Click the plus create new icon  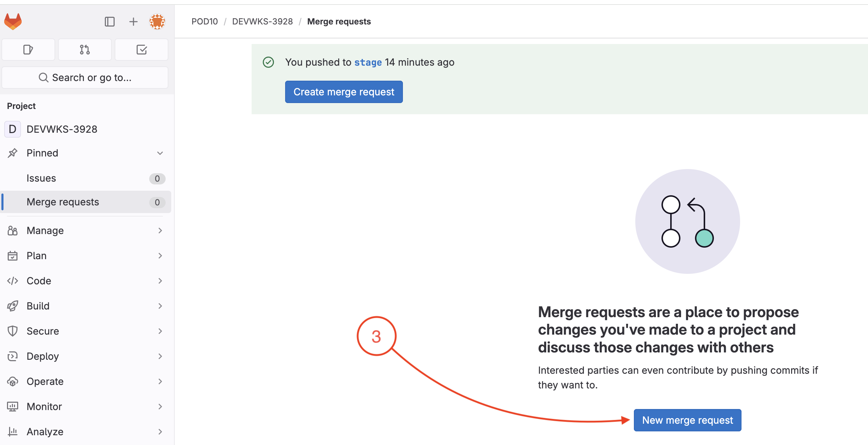pyautogui.click(x=133, y=22)
